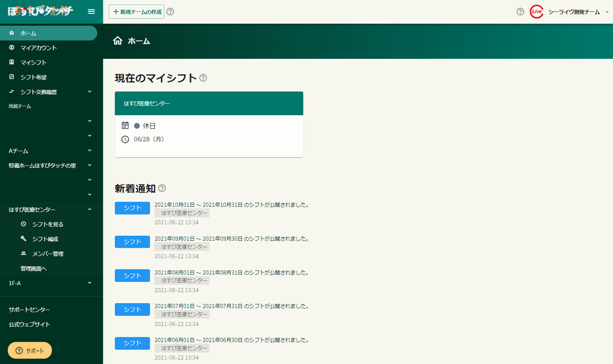Click the clock icon beside 06/28
The image size is (613, 364).
click(125, 139)
